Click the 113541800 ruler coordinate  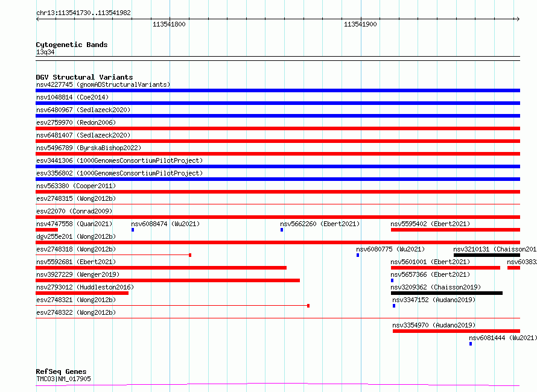tap(169, 24)
